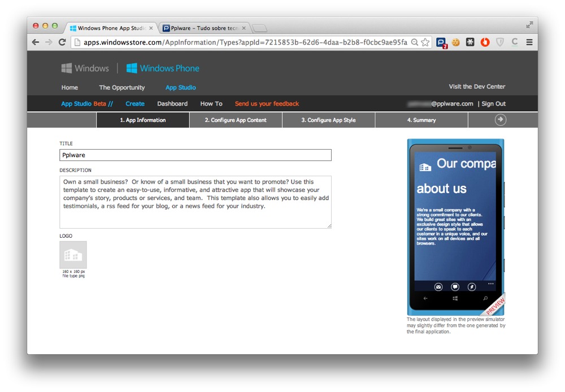This screenshot has height=392, width=565.
Task: Tap the chat bubble icon in phone preview
Action: [455, 287]
